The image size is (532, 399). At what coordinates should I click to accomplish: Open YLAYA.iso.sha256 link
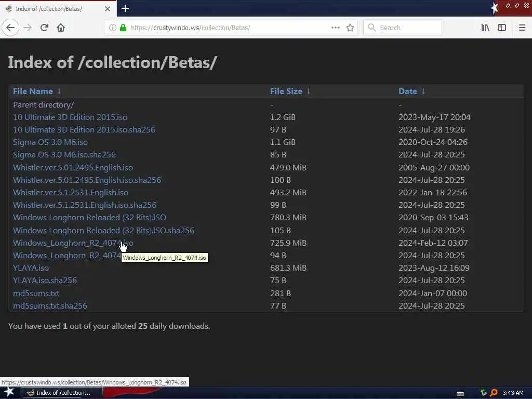pyautogui.click(x=45, y=280)
